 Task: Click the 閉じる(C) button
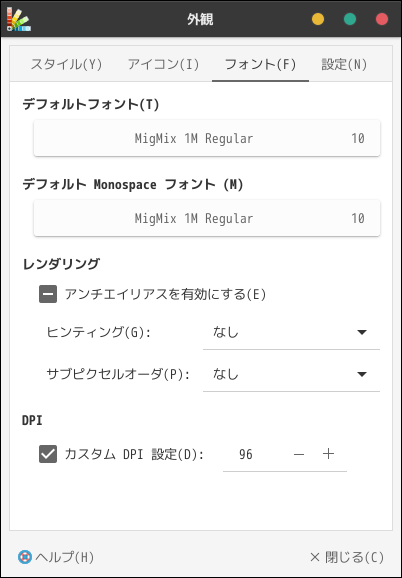point(347,557)
